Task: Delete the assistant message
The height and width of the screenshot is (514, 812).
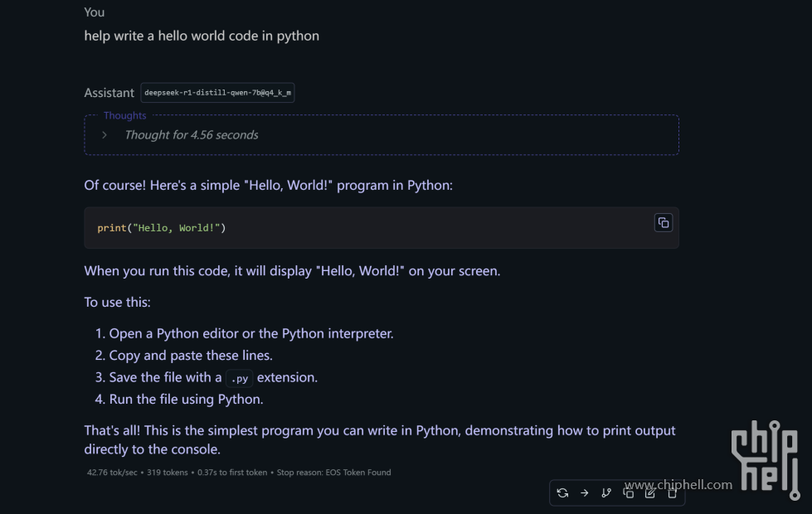Action: coord(673,493)
